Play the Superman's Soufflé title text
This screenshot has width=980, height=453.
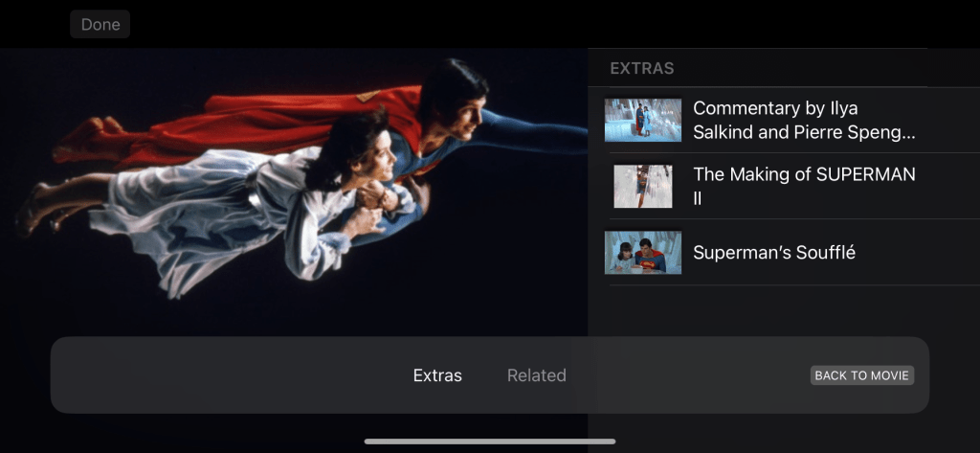[x=773, y=252]
